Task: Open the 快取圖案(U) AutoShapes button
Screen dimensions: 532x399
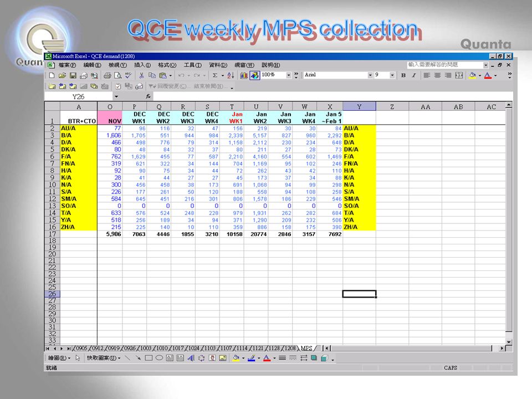Action: point(104,358)
